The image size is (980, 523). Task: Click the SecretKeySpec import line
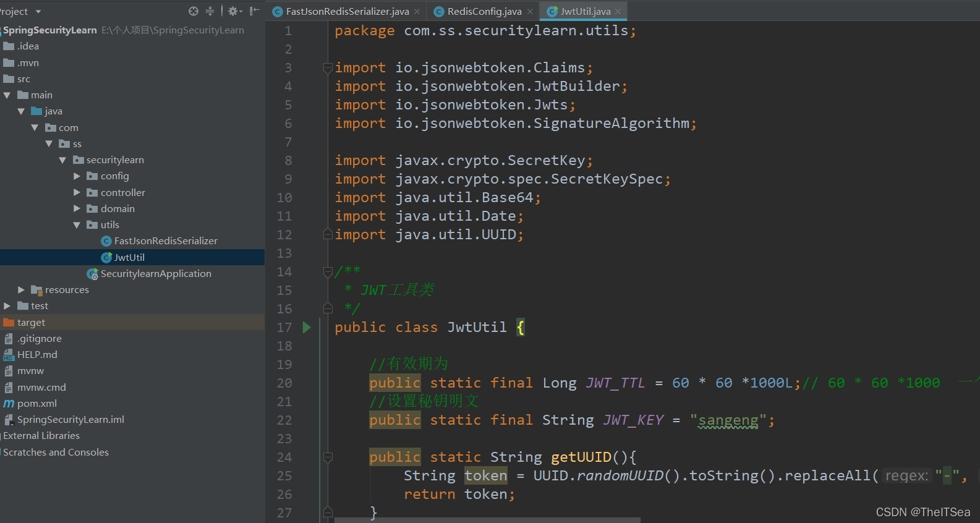502,179
